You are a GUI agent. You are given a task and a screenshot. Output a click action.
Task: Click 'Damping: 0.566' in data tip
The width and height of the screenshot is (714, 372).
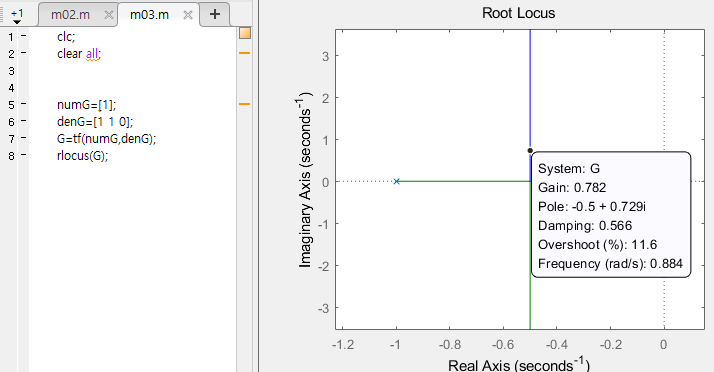(x=585, y=226)
